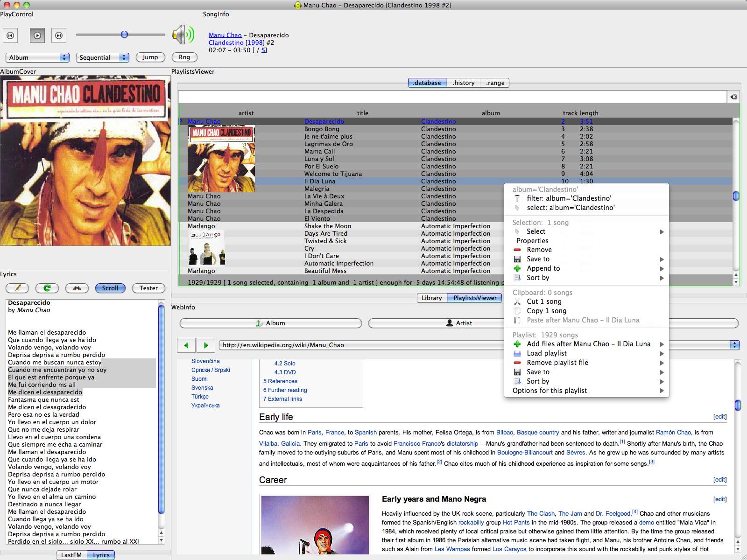Click the edit link beside Early life
The height and width of the screenshot is (560, 747).
720,417
